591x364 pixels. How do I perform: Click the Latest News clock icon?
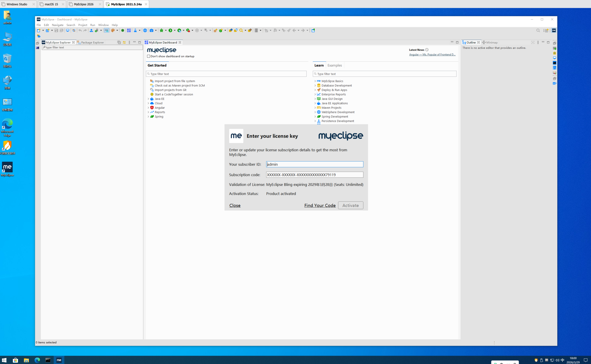[x=427, y=50]
